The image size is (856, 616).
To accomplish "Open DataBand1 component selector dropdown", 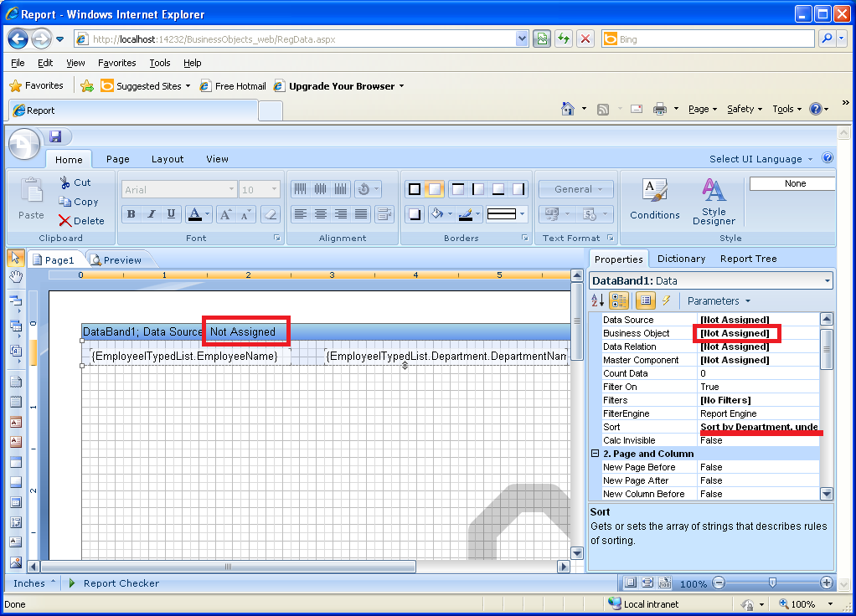I will (x=828, y=281).
